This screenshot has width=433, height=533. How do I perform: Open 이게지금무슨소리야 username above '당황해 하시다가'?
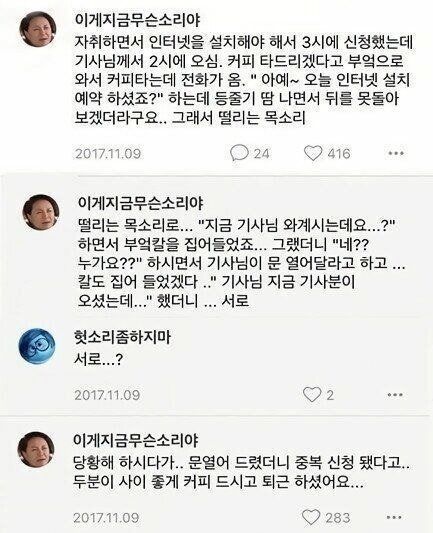click(x=136, y=440)
